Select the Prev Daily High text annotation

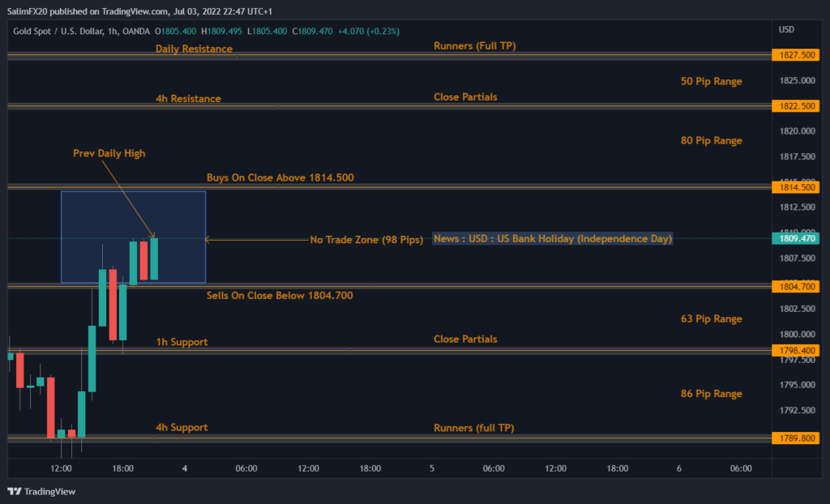coord(109,153)
